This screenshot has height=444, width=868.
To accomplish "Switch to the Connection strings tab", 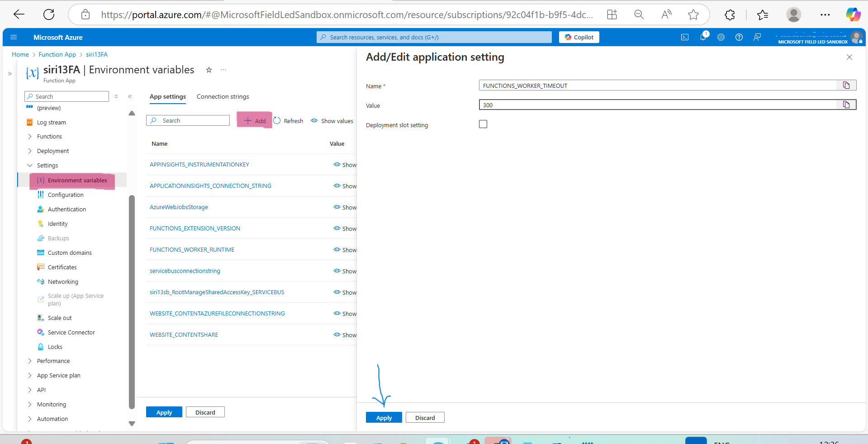I will pos(223,97).
